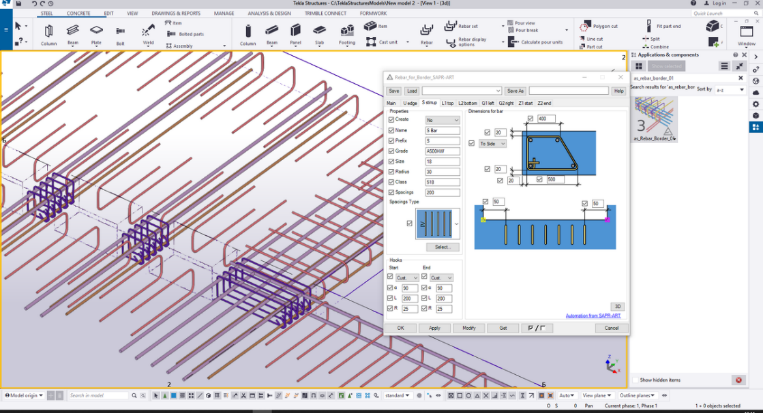Click the Bolted parts tool
Viewport: 763px width, 413px height.
185,34
